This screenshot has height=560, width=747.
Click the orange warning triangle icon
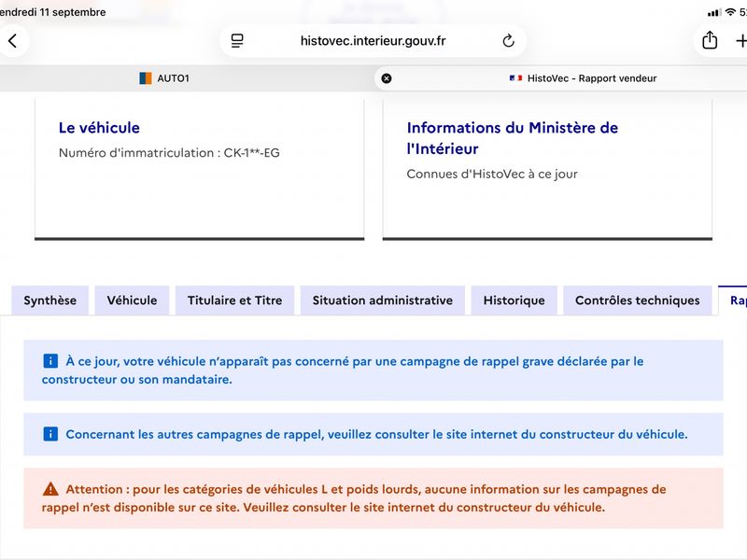50,489
